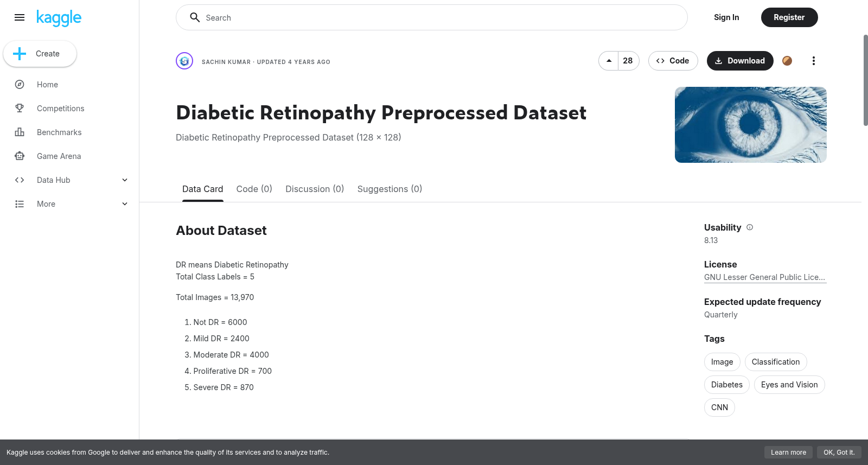Click the search magnifier icon
The image size is (868, 465).
point(195,17)
